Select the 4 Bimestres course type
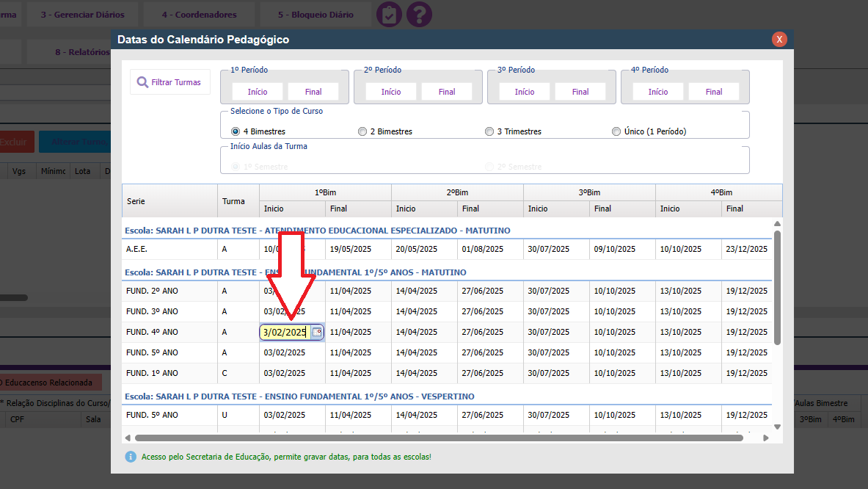Image resolution: width=868 pixels, height=489 pixels. (x=236, y=131)
